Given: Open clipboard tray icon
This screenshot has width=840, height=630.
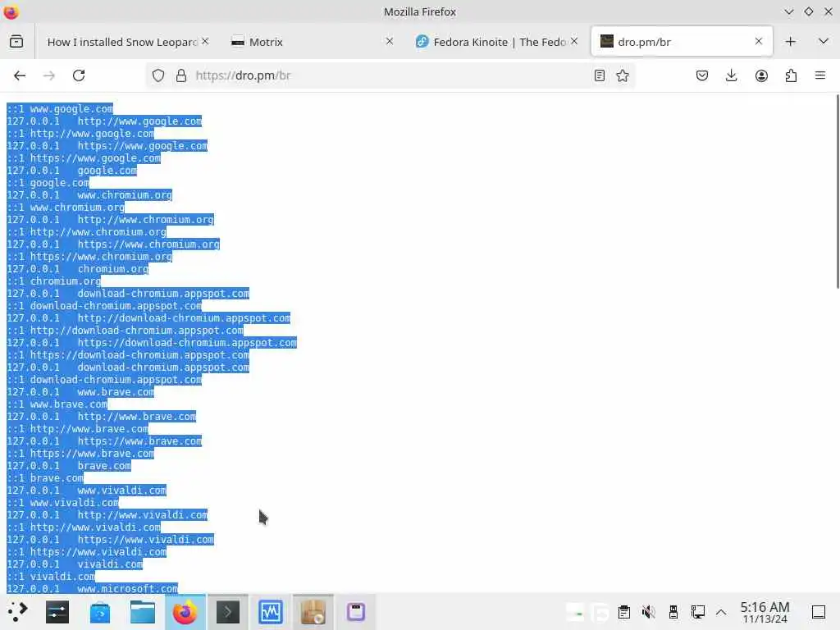Looking at the screenshot, I should click(624, 612).
